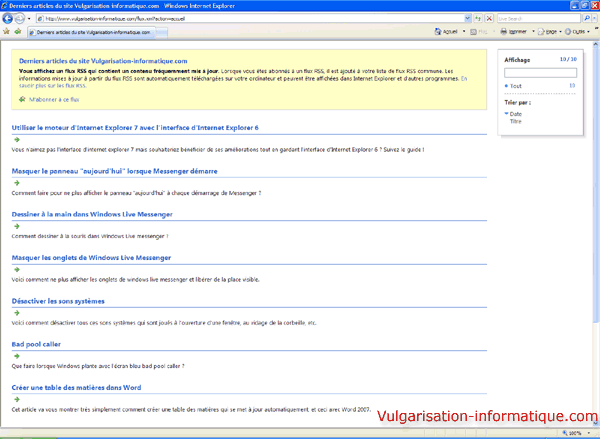Open article 'Désactiver les sons systèmes'

58,301
